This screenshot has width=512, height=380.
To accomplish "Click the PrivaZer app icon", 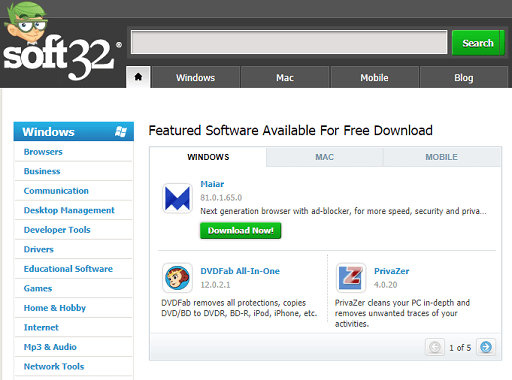I will [x=351, y=278].
